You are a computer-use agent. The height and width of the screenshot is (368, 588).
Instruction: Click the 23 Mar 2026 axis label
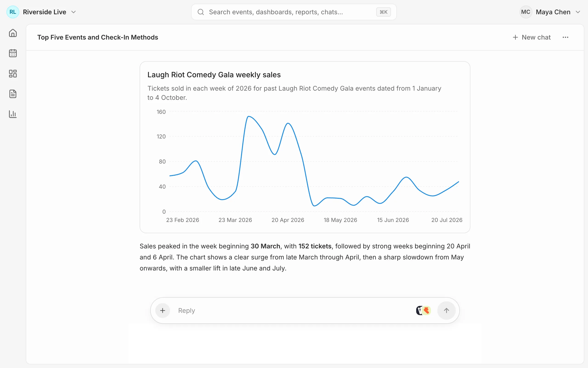pos(235,220)
